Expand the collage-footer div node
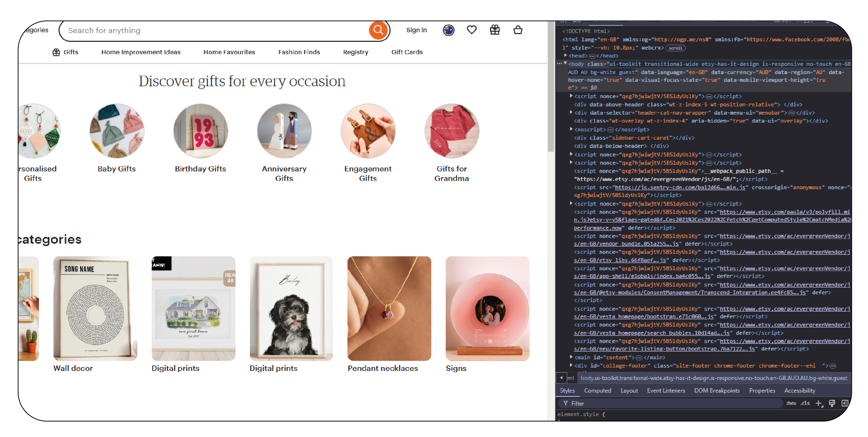 pyautogui.click(x=571, y=366)
